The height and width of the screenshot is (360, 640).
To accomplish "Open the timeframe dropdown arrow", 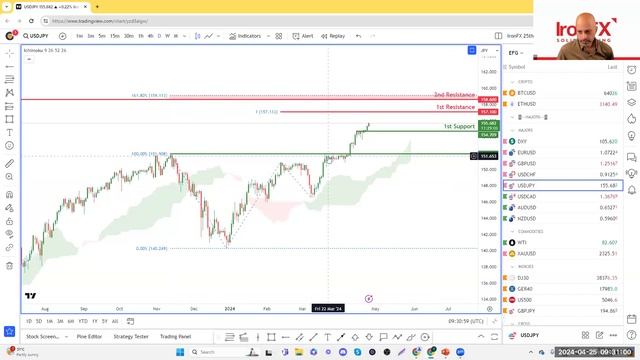I will click(x=184, y=36).
